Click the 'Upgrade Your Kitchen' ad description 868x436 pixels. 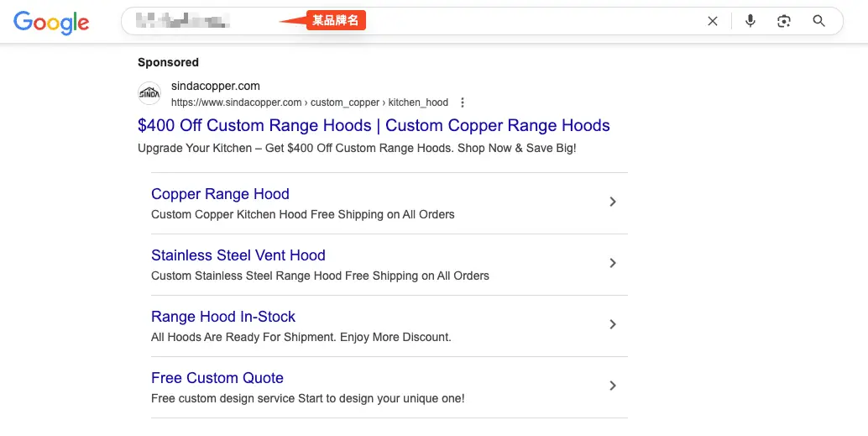[357, 149]
